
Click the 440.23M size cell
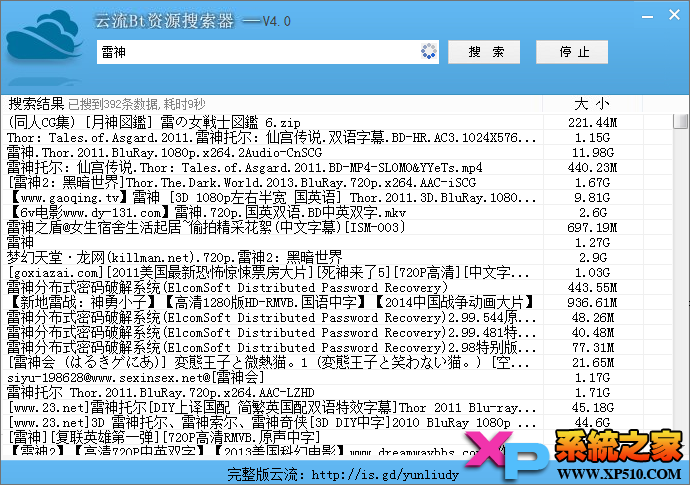(592, 168)
